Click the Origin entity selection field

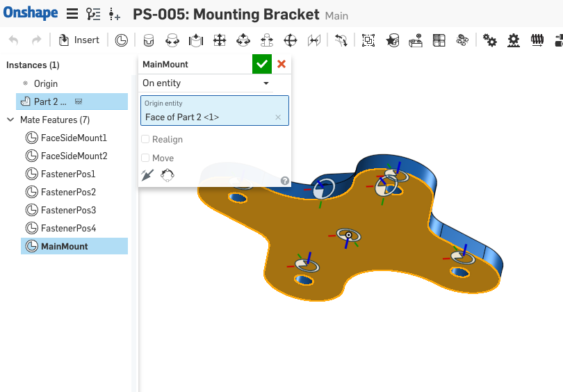pyautogui.click(x=215, y=111)
